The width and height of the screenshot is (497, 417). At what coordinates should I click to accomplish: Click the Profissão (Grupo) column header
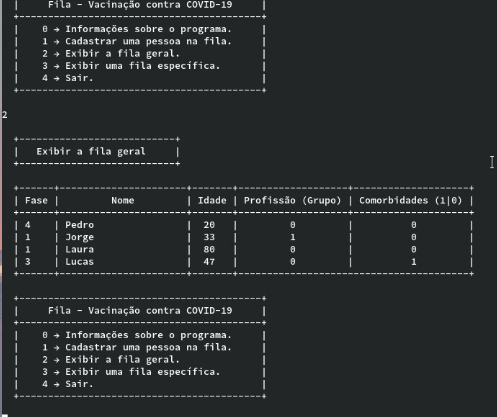click(x=292, y=200)
